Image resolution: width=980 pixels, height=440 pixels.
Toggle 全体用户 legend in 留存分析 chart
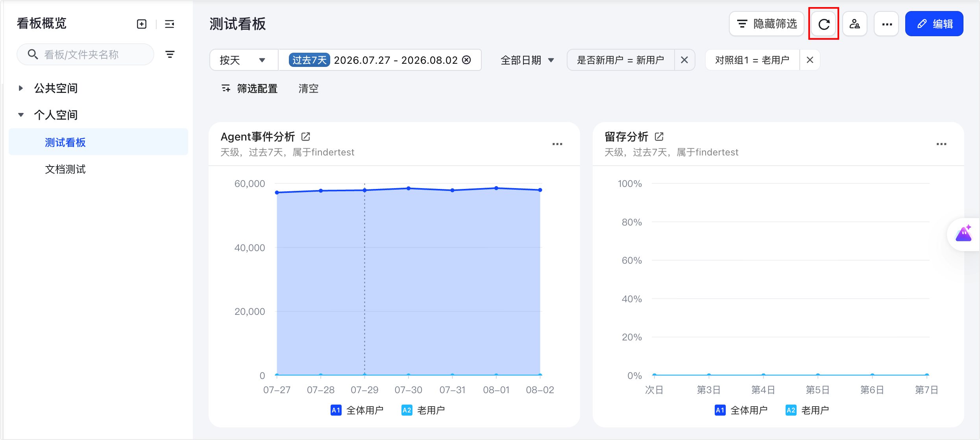point(741,410)
